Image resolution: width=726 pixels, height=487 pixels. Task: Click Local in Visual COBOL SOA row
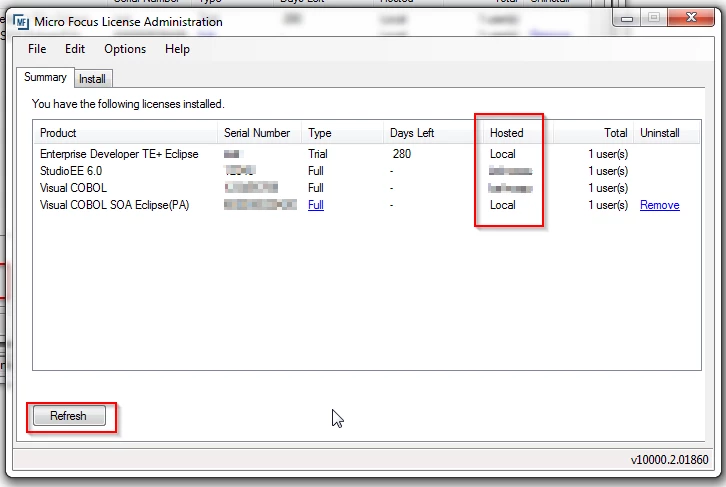(x=503, y=205)
